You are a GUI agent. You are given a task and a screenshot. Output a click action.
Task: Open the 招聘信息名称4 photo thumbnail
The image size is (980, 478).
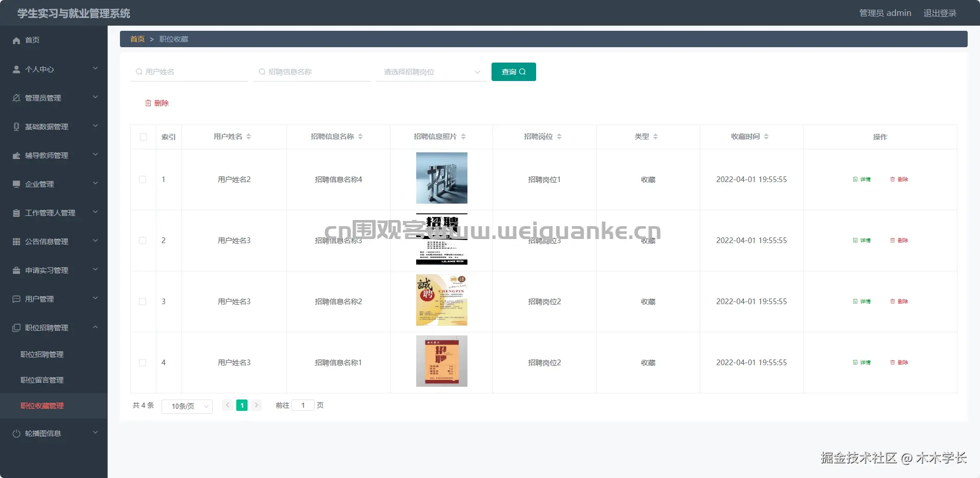(442, 178)
